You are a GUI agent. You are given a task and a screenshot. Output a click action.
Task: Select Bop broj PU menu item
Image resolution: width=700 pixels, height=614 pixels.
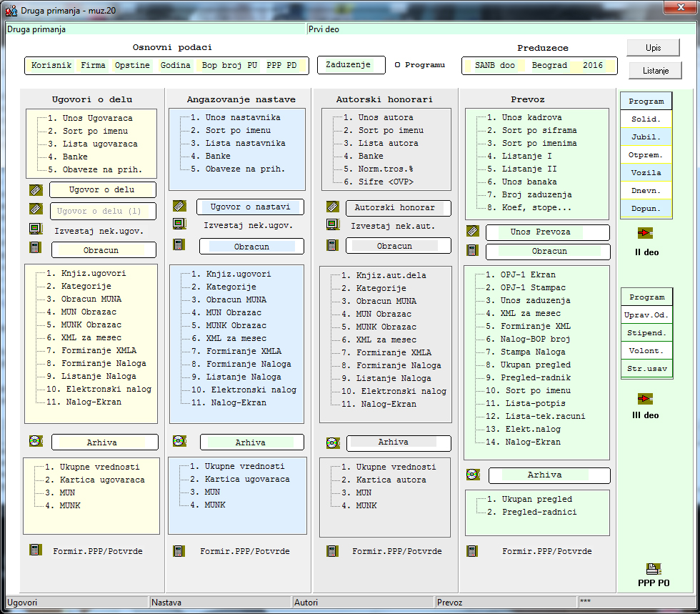click(x=229, y=65)
